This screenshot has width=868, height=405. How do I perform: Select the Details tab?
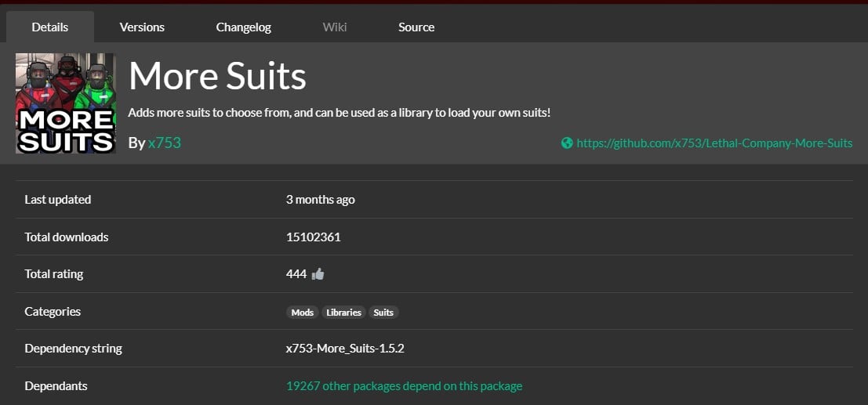(50, 27)
